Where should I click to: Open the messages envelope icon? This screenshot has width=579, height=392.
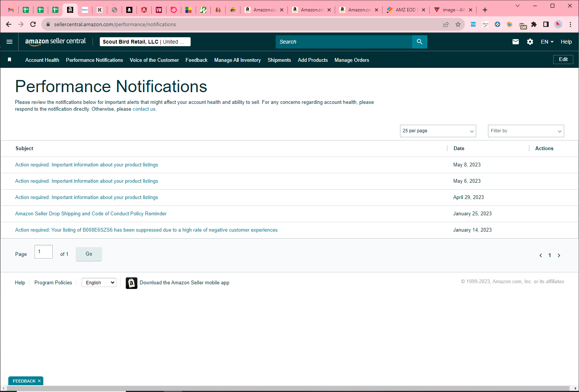[515, 42]
